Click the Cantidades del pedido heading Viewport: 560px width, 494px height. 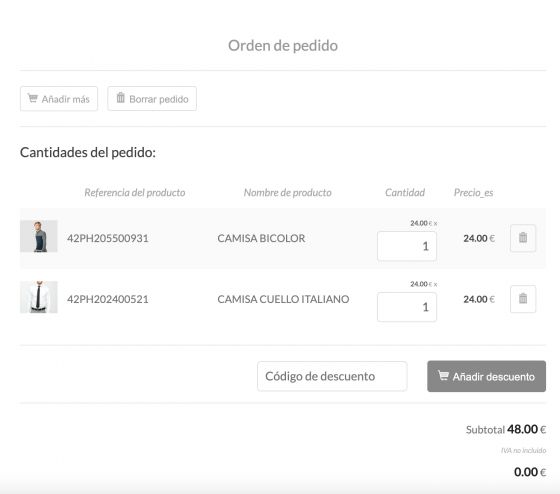click(x=88, y=153)
